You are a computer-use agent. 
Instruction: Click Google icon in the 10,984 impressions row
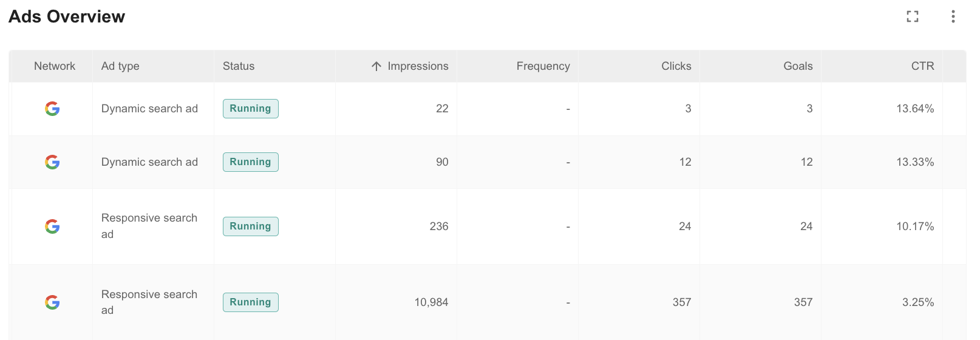point(52,302)
